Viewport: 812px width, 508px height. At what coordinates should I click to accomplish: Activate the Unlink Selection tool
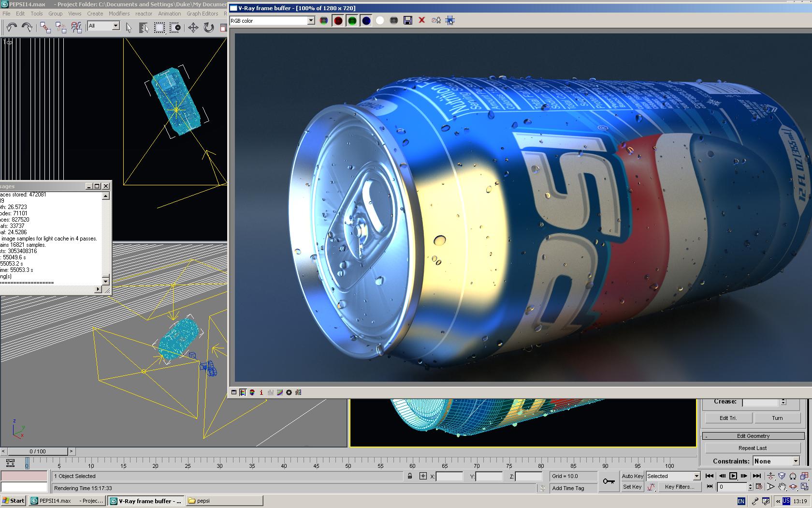tap(61, 27)
